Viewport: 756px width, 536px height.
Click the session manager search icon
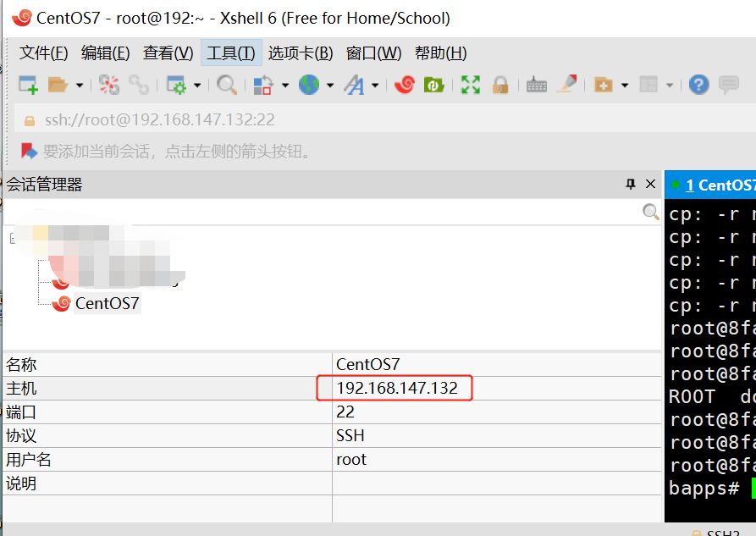[x=650, y=212]
